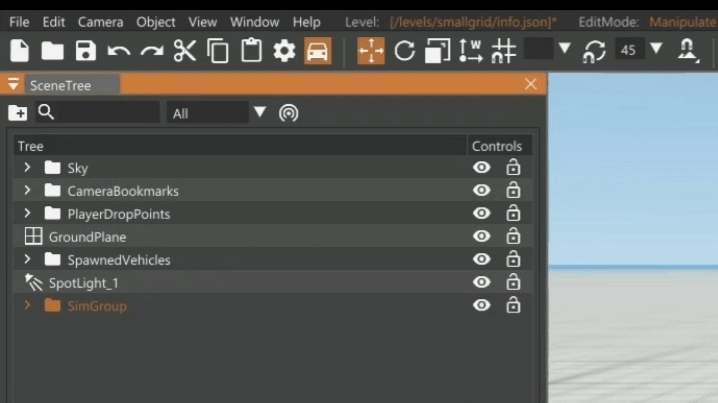Viewport: 718px width, 403px height.
Task: Open the View menu
Action: [202, 22]
